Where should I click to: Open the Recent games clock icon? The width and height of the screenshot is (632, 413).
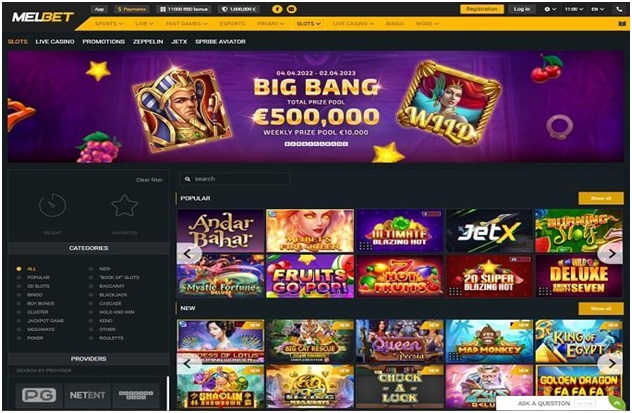(x=52, y=205)
